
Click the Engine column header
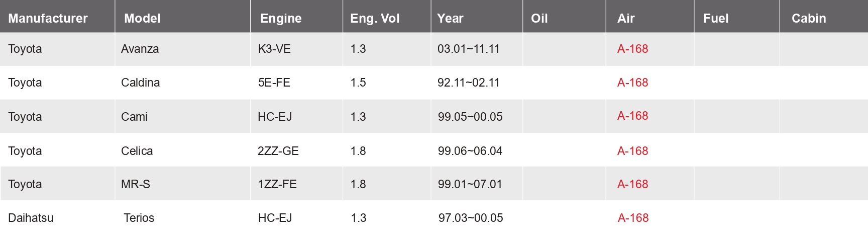281,19
